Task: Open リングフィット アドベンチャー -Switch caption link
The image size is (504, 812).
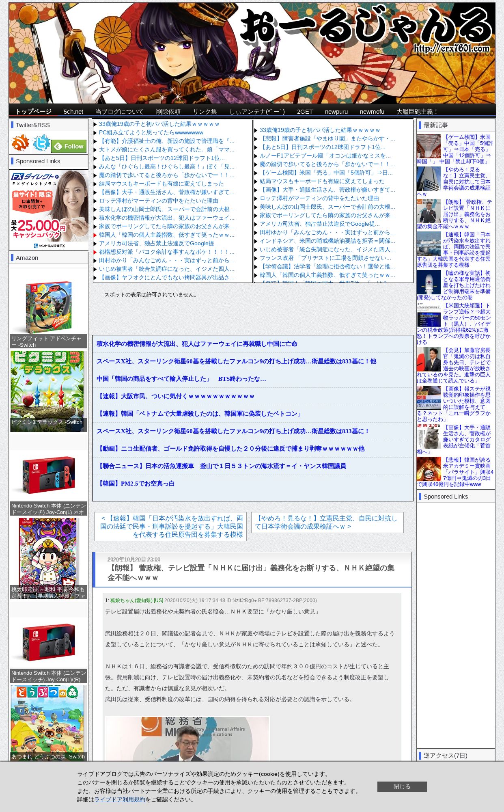Action: 49,341
